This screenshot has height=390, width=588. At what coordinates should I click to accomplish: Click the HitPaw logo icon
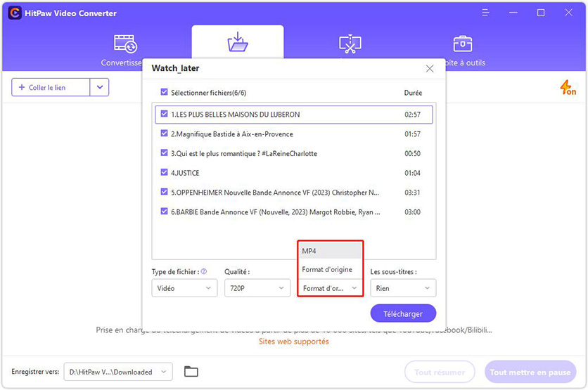coord(15,13)
